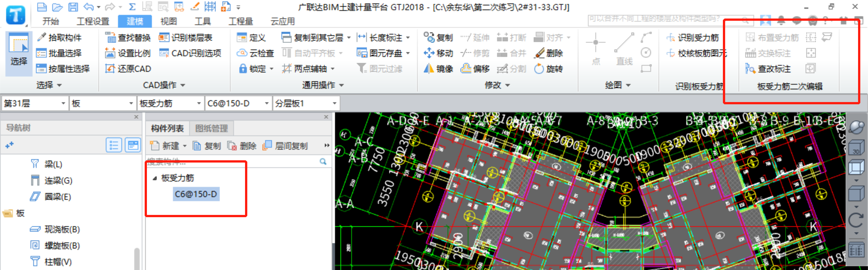Choose 按属性选择 select by attribute

63,69
